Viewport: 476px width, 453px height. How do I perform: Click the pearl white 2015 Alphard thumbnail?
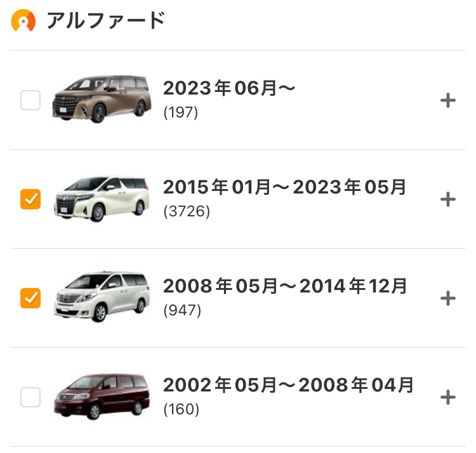click(102, 199)
